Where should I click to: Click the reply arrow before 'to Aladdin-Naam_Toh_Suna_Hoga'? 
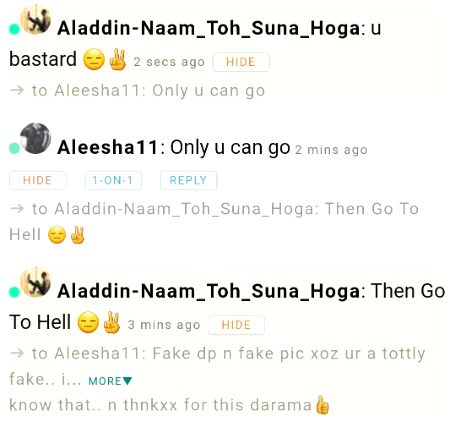click(x=17, y=209)
